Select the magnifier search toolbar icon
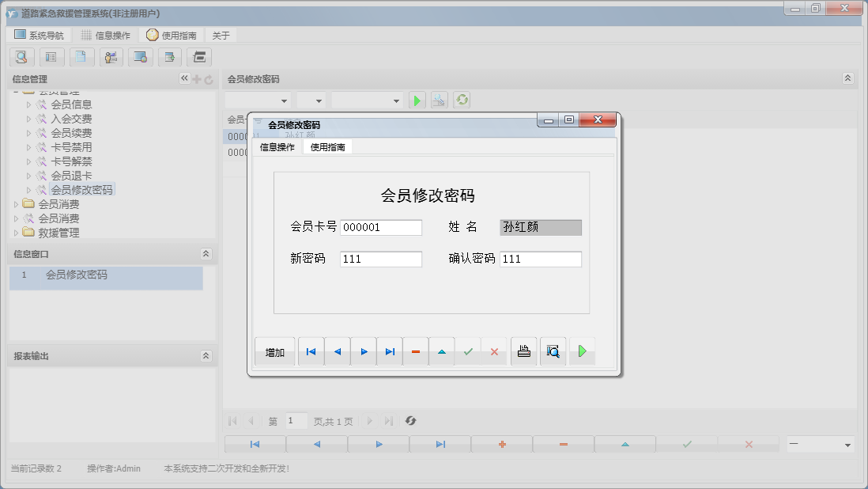The width and height of the screenshot is (868, 489). click(x=21, y=57)
